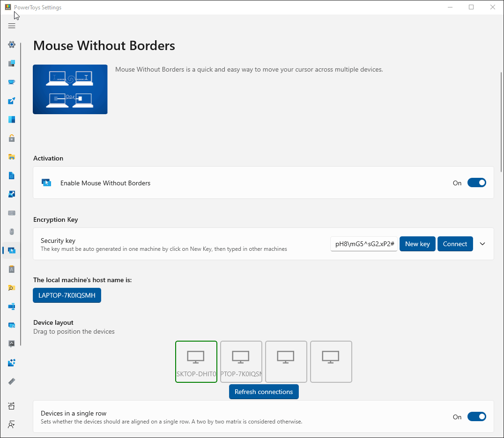Open PowerToys General settings gear icon
Screen dimensions: 504x438
click(x=11, y=44)
